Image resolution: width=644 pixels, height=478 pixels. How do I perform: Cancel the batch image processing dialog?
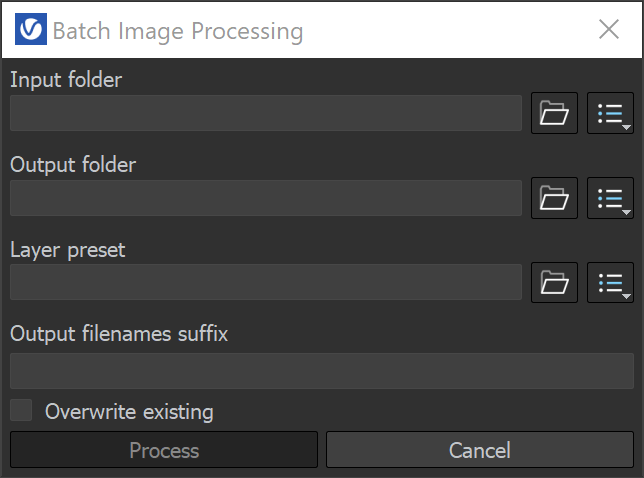point(480,450)
